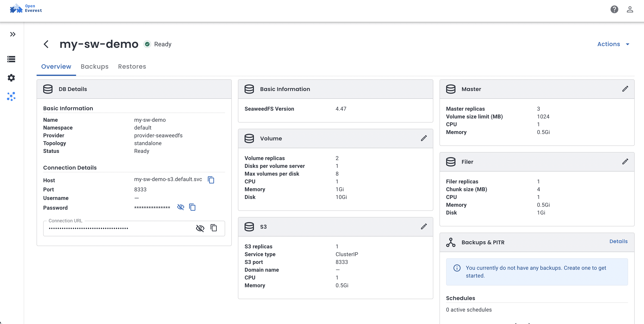Click the DB Details database icon
This screenshot has width=644, height=324.
coord(48,89)
